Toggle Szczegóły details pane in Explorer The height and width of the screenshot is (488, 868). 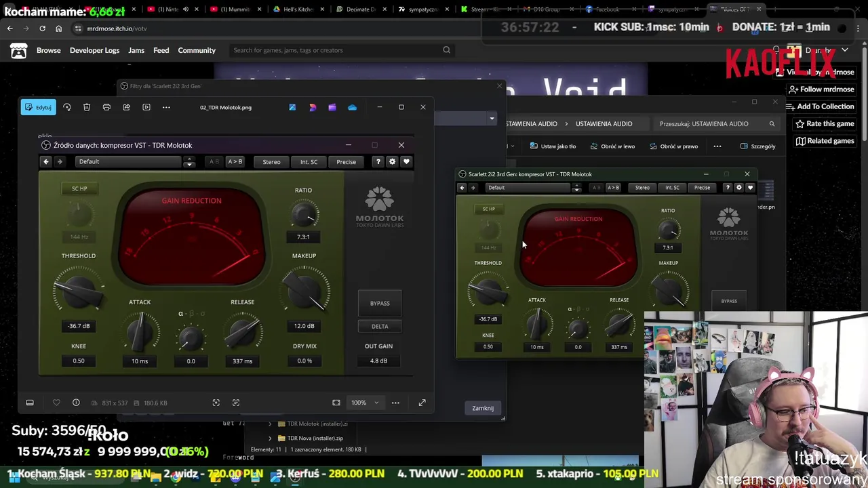point(758,146)
